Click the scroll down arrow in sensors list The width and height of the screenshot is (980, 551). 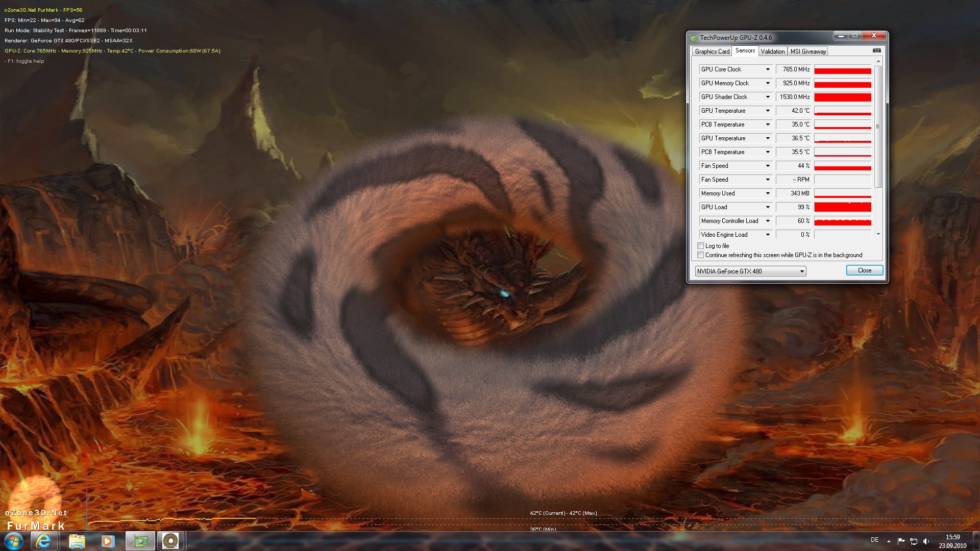[878, 234]
